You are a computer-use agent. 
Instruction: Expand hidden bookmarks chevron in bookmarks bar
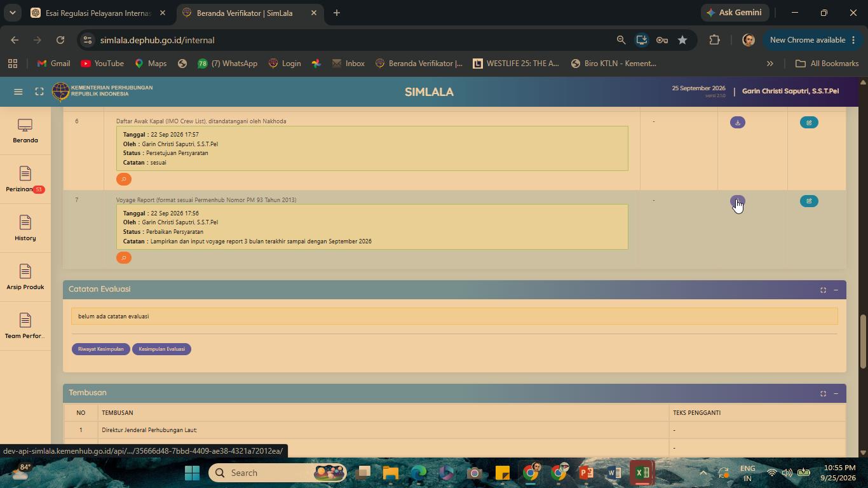click(x=770, y=64)
